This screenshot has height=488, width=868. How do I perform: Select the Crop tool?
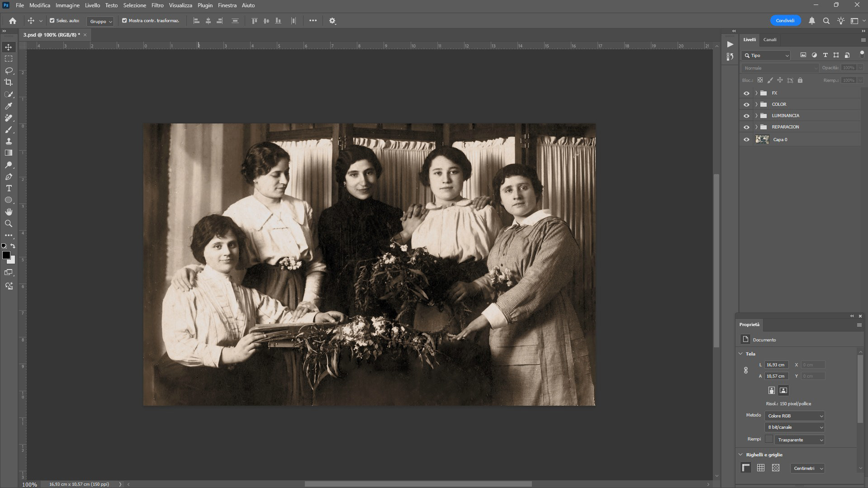pos(9,82)
